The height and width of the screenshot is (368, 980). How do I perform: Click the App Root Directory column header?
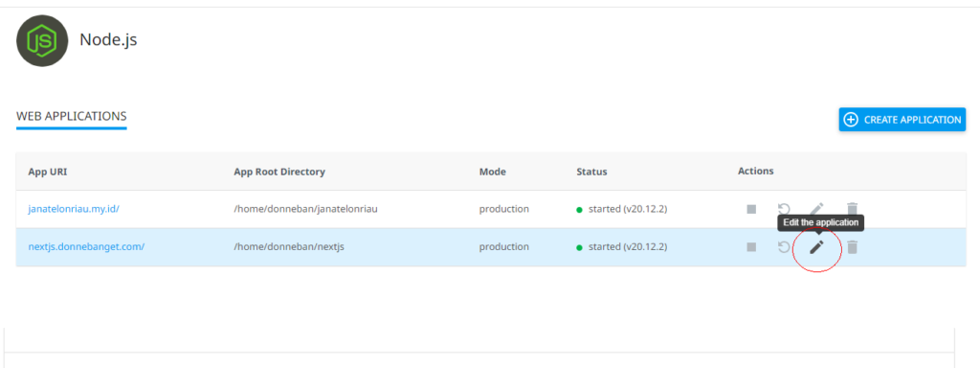coord(279,172)
